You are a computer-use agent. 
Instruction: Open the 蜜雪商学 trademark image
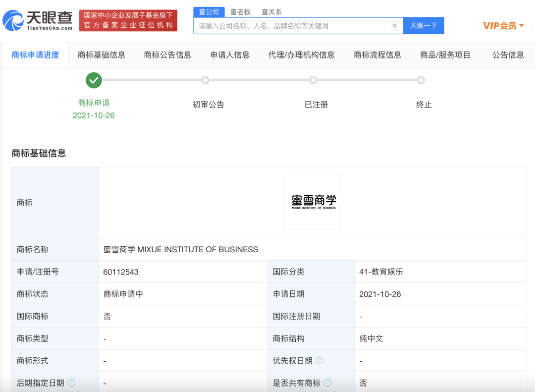tap(313, 203)
